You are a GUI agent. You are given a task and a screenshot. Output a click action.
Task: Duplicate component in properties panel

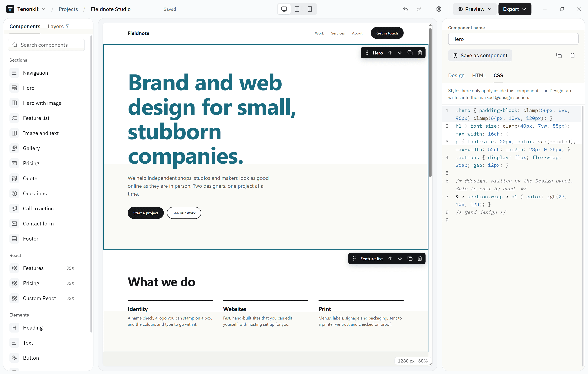pos(559,55)
